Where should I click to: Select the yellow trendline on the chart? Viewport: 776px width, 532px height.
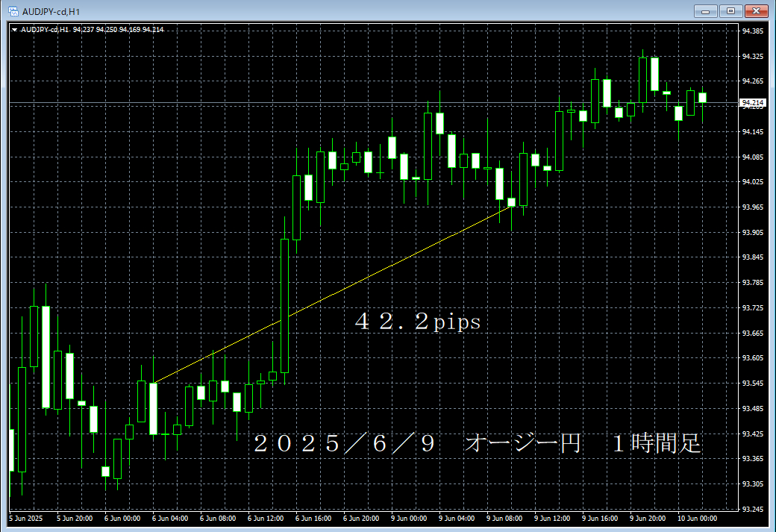(336, 290)
